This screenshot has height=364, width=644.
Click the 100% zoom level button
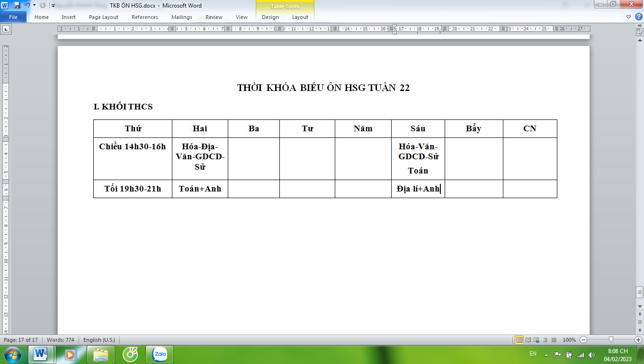pyautogui.click(x=569, y=340)
